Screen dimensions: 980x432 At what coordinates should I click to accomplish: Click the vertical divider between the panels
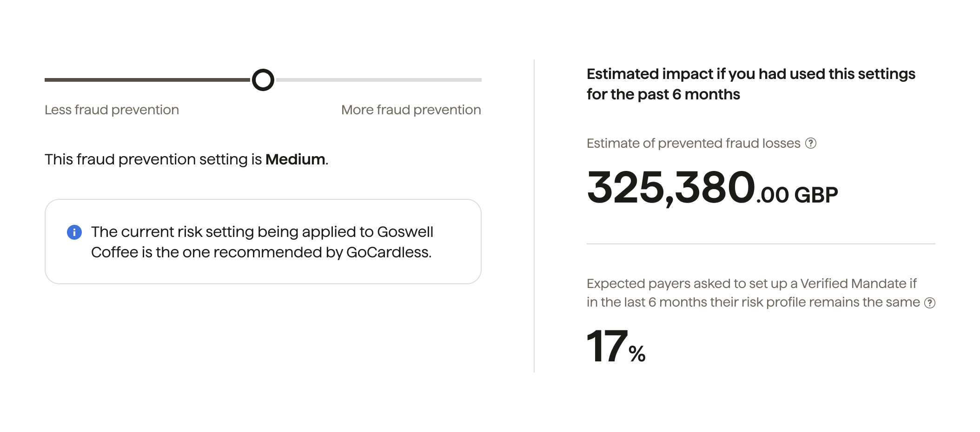534,216
